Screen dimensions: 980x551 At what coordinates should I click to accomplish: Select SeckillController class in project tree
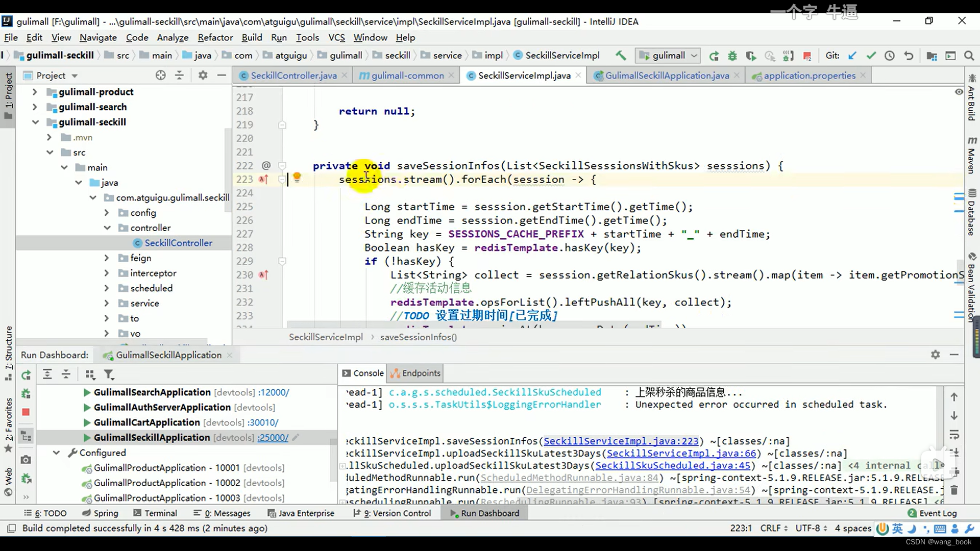tap(178, 243)
